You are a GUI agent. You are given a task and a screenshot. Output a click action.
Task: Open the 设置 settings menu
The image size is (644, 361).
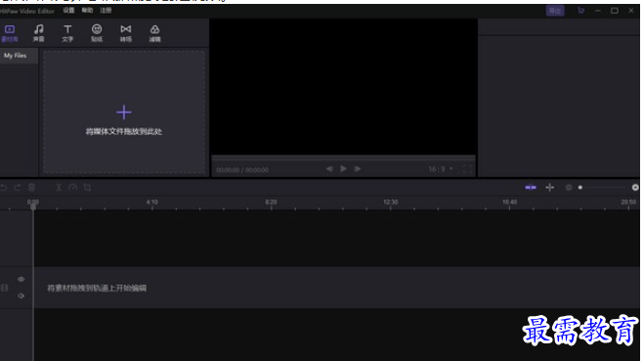coord(68,11)
